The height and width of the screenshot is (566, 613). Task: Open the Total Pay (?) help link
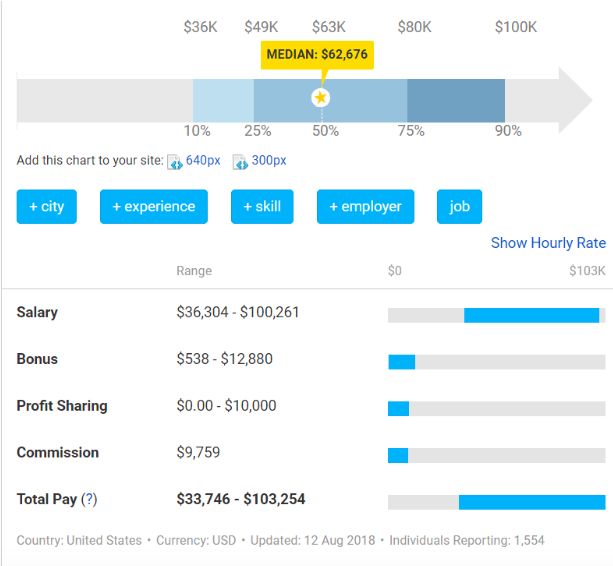89,499
